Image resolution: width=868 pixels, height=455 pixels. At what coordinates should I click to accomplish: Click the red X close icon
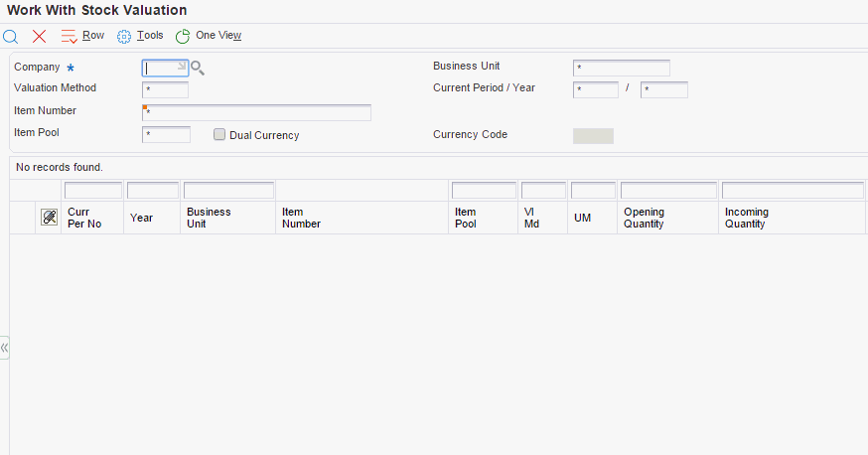(x=39, y=36)
